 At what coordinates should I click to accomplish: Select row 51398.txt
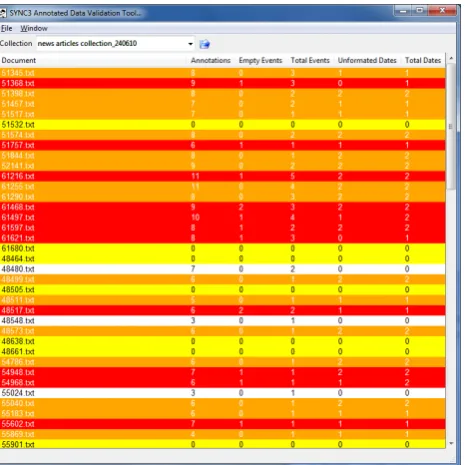click(223, 94)
